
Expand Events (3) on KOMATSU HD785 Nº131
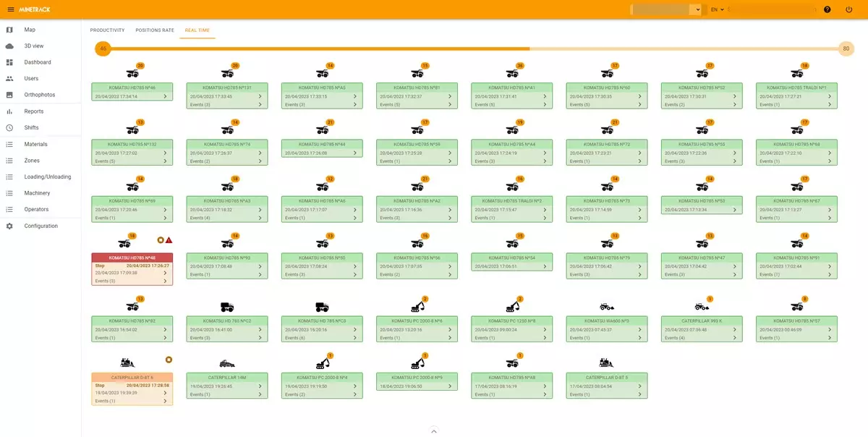227,105
